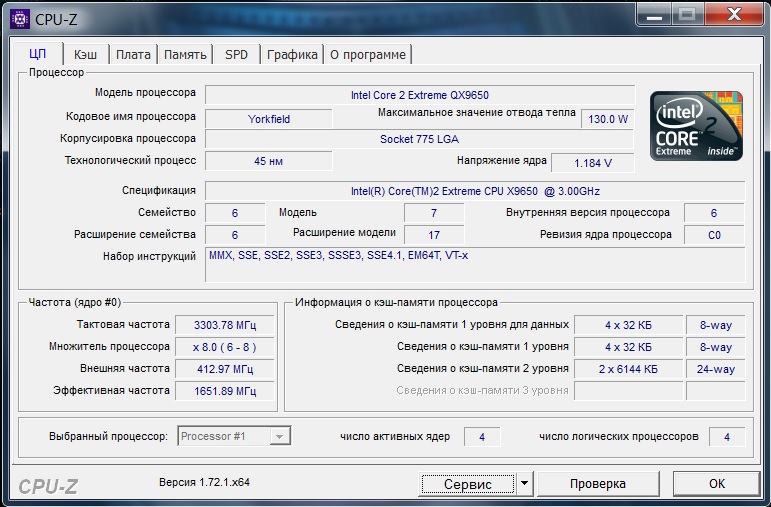Click the L1 data cache 4 x 32 КБ value
Image resolution: width=771 pixels, height=507 pixels.
[x=628, y=325]
